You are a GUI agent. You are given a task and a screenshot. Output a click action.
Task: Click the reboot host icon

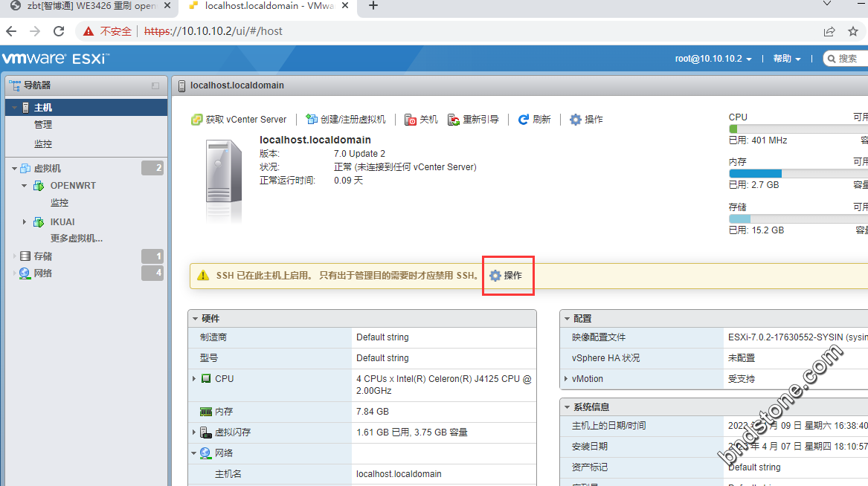click(454, 120)
